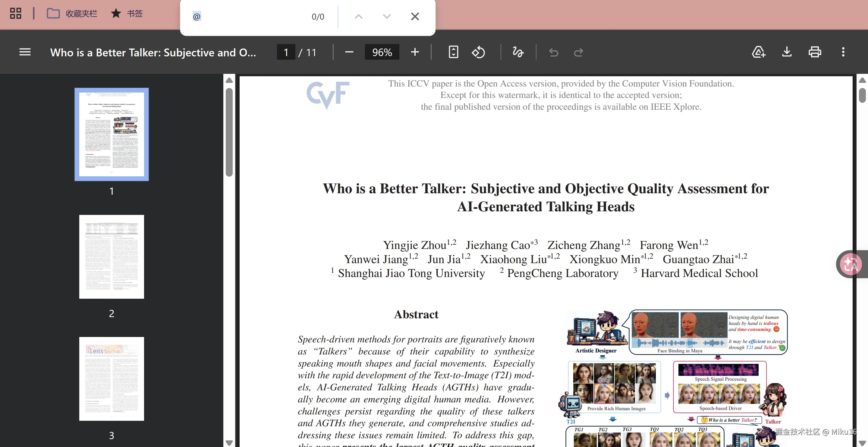Close the find bar

(x=415, y=17)
